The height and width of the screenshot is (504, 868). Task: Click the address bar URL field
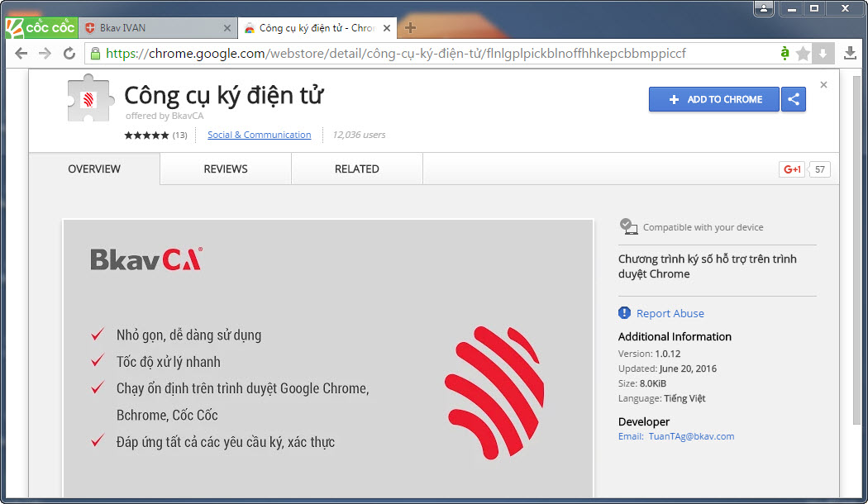coord(432,54)
